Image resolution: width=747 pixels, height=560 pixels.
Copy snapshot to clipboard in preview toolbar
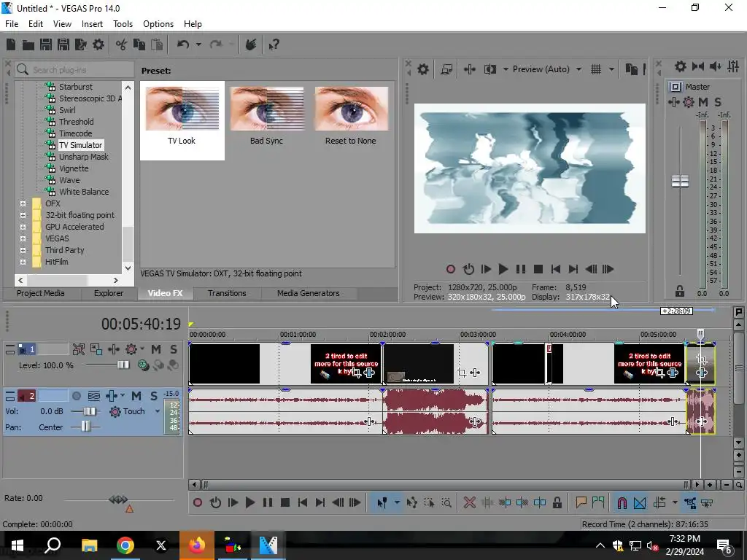tap(632, 69)
